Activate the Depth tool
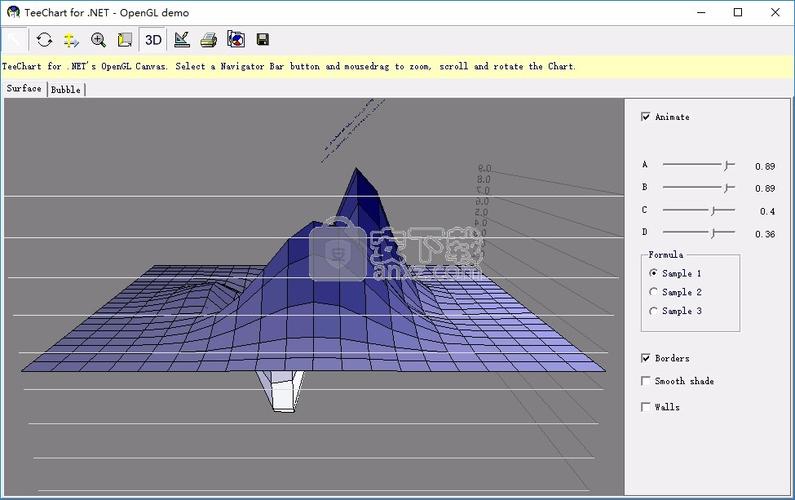 coord(125,40)
